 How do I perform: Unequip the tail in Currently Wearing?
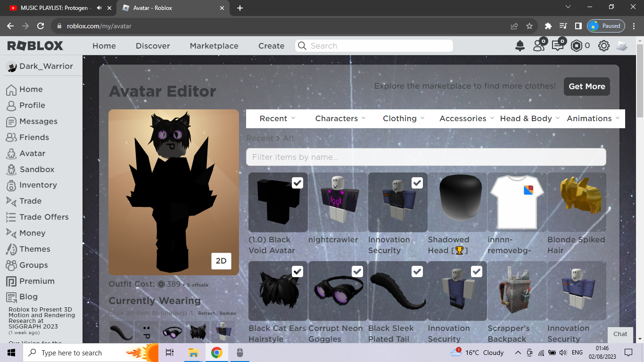coord(121,332)
